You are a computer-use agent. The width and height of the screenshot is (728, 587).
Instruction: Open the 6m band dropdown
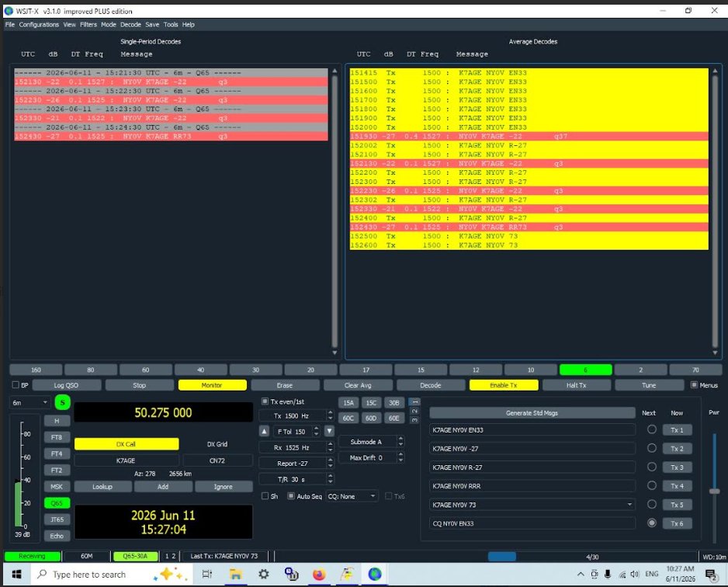(30, 403)
